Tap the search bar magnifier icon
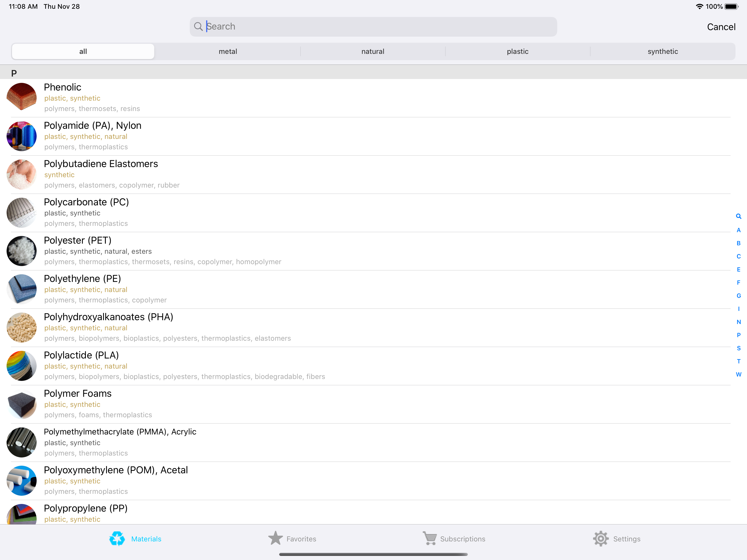Image resolution: width=747 pixels, height=560 pixels. [198, 27]
